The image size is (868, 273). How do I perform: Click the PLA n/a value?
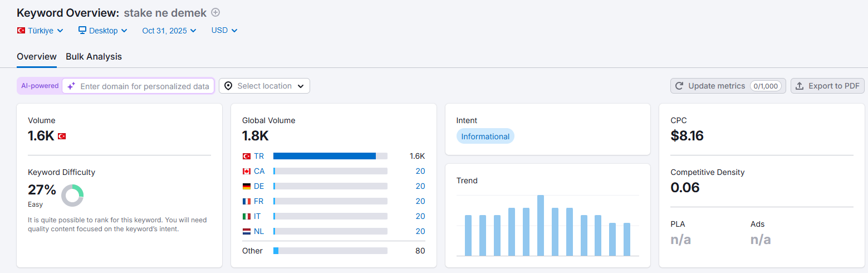(681, 240)
